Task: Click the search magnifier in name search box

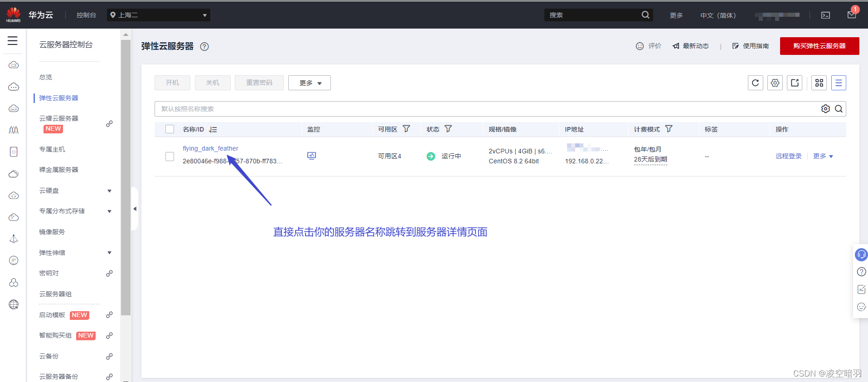Action: (839, 109)
